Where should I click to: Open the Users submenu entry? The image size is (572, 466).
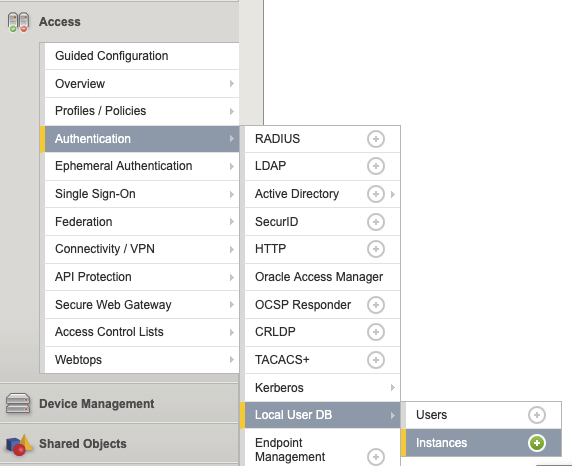[483, 415]
